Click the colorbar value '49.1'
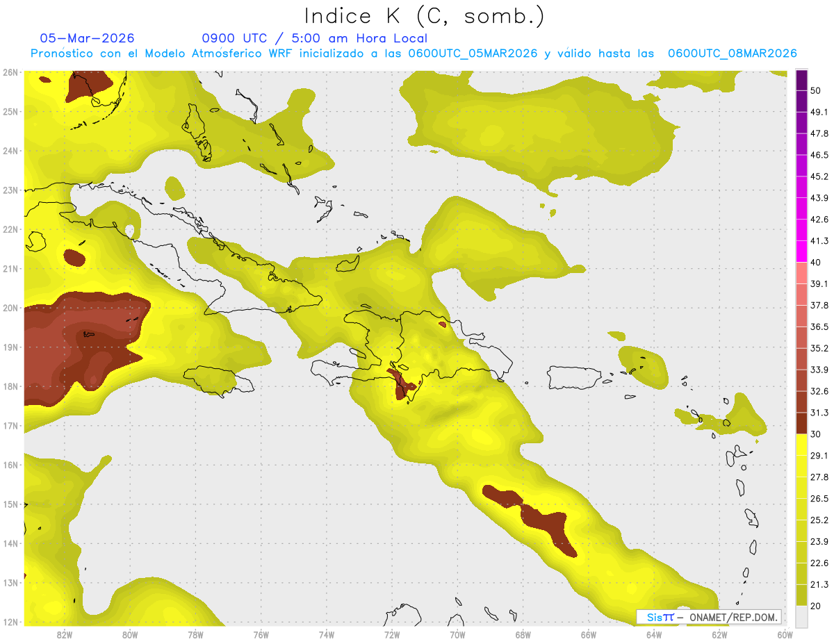Viewport: 834px width, 644px height. point(819,112)
